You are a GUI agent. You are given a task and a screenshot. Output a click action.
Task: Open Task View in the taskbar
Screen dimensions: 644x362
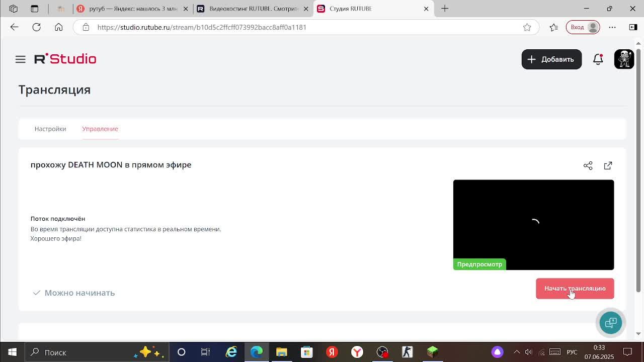205,352
